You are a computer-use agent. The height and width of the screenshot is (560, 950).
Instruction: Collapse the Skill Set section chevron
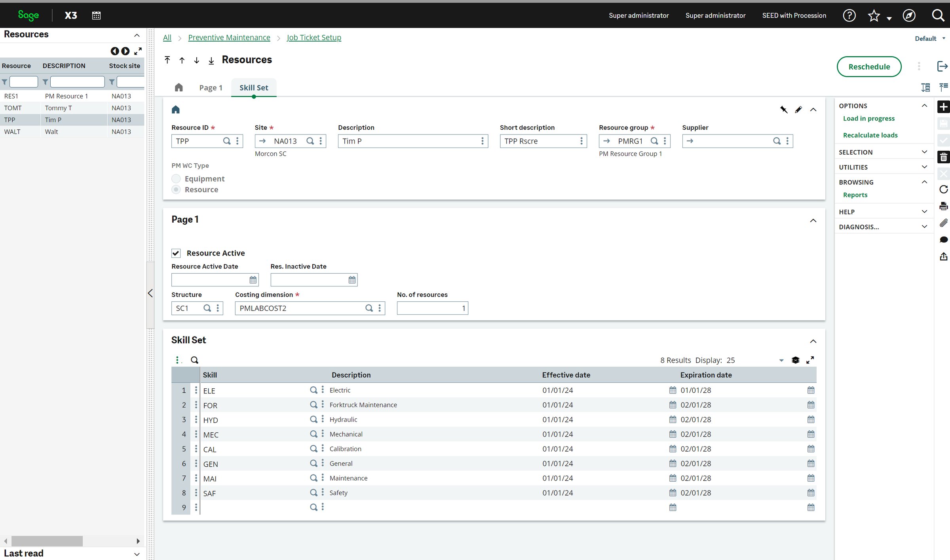pyautogui.click(x=813, y=341)
